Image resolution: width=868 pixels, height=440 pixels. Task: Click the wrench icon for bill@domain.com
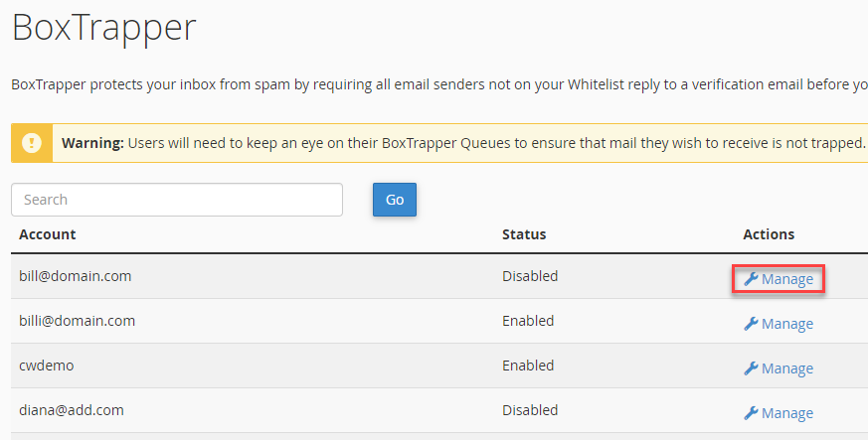(752, 279)
